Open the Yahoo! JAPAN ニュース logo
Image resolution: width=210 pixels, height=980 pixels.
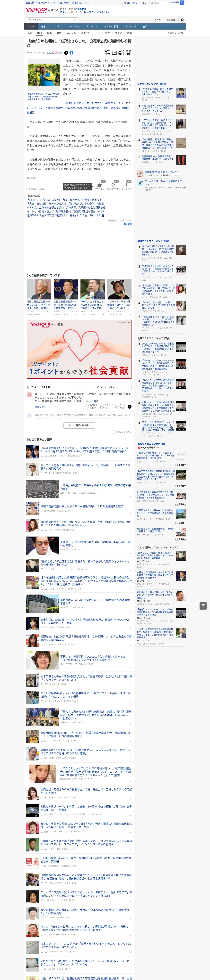coord(42,10)
